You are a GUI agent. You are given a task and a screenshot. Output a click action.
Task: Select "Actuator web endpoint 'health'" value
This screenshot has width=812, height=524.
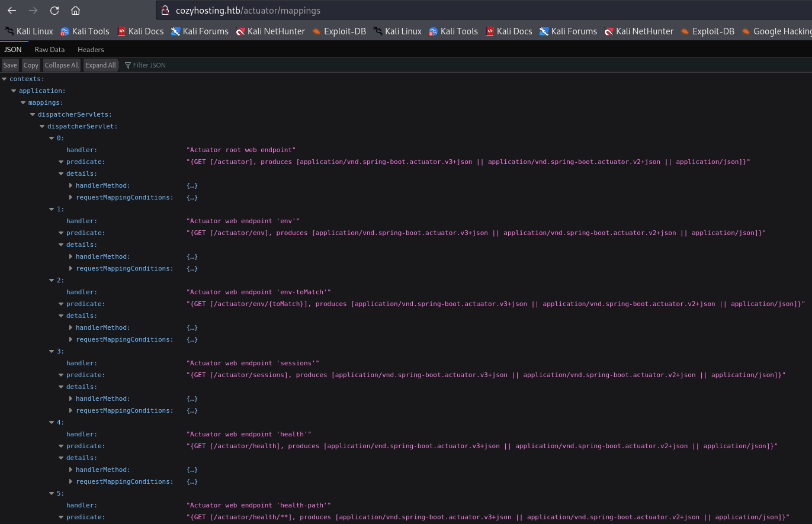[249, 434]
